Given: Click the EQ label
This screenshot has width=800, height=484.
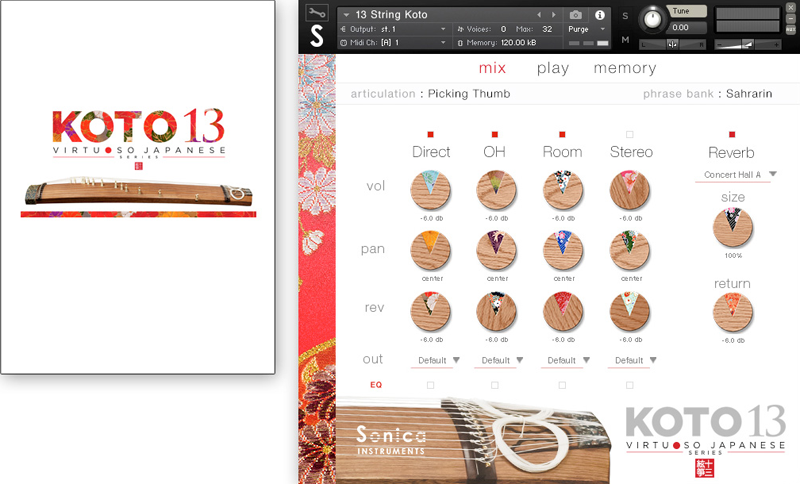Looking at the screenshot, I should (376, 385).
